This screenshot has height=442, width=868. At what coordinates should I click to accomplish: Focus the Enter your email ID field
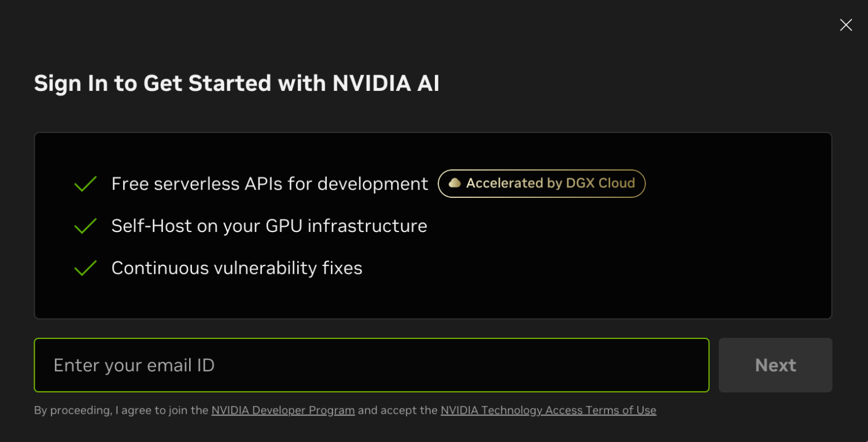(x=371, y=365)
